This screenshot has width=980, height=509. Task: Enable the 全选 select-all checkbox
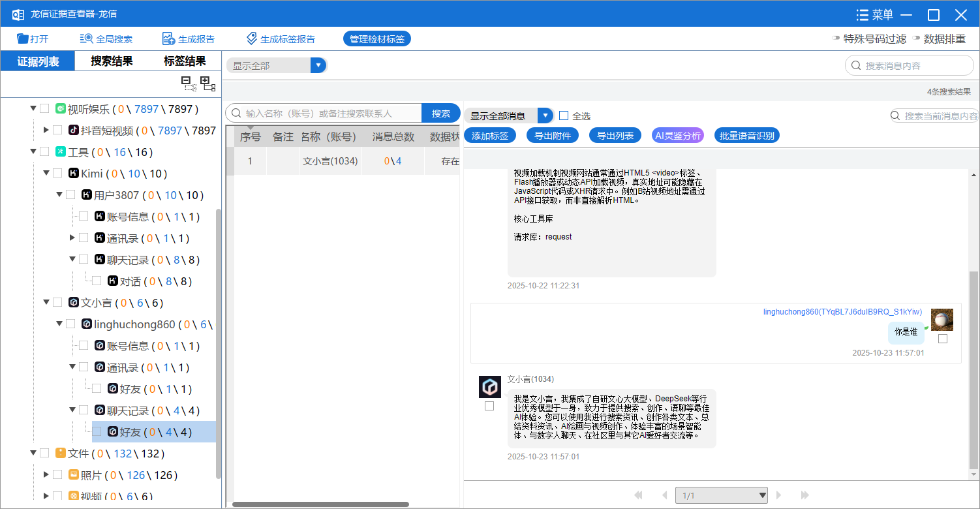point(564,115)
